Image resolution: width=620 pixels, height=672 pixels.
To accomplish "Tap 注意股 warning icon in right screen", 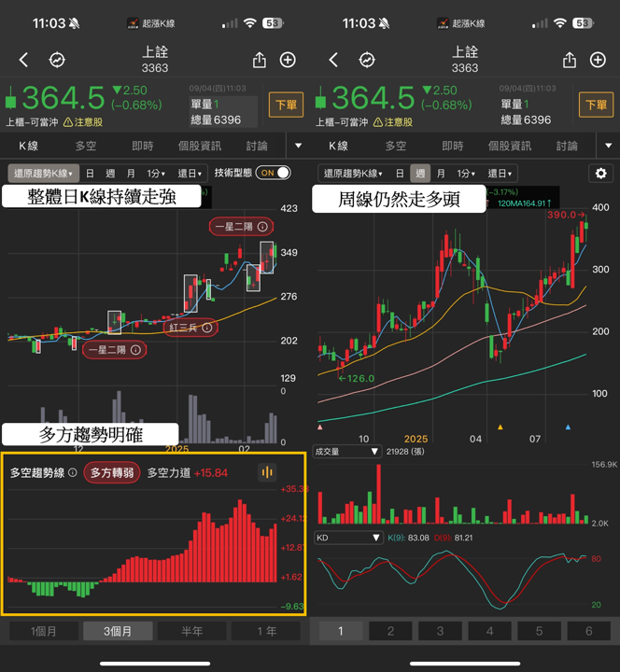I will pos(378,122).
